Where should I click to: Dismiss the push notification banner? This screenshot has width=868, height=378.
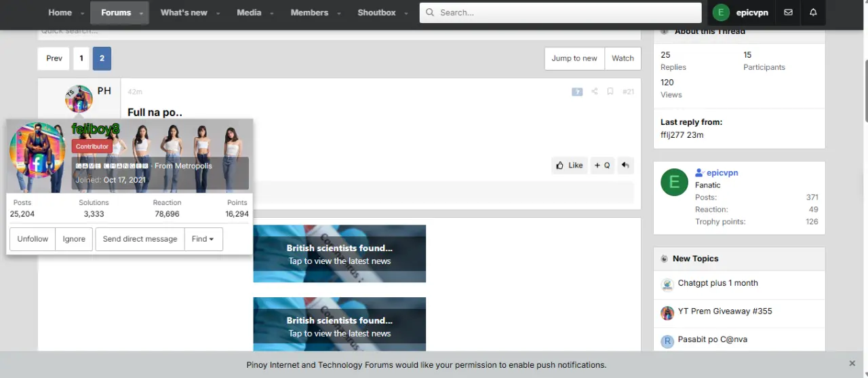point(852,364)
